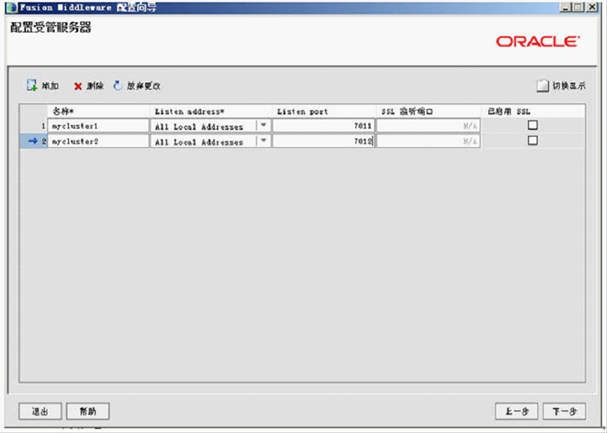Click the 上一步 (Previous) button
607x433 pixels.
[x=517, y=411]
